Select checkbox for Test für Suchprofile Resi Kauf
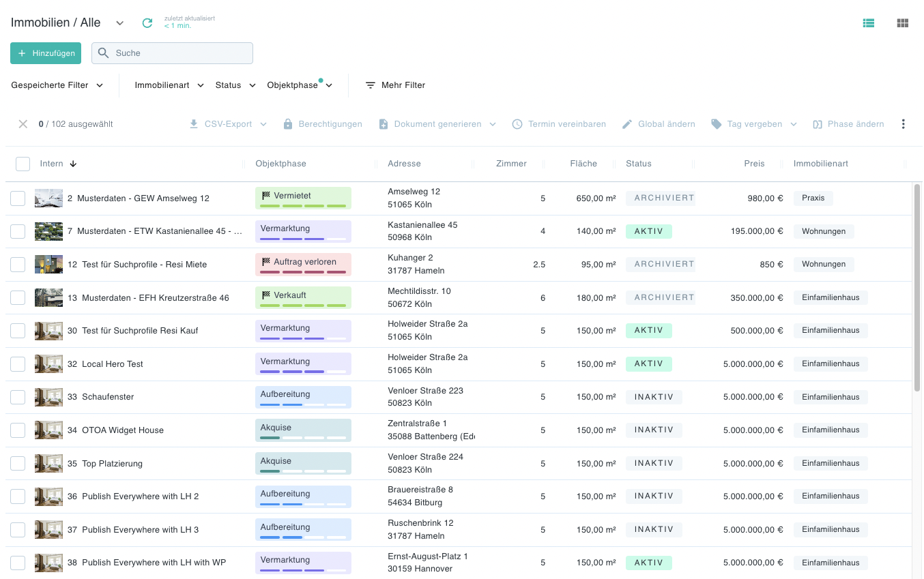Viewport: 924px width, 579px height. (x=18, y=331)
